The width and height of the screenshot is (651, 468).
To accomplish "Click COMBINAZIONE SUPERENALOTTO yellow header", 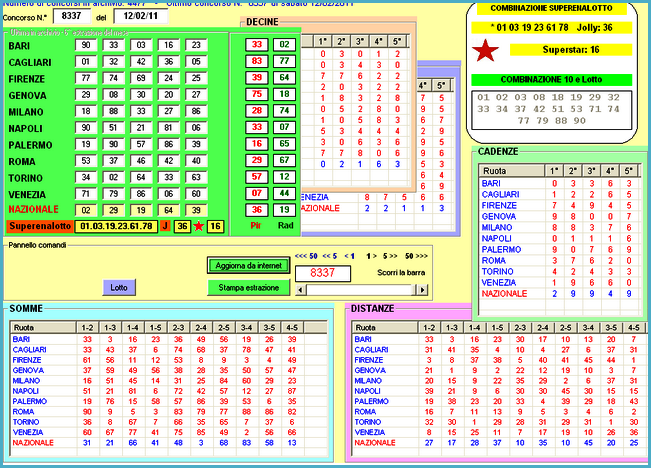I will 551,8.
